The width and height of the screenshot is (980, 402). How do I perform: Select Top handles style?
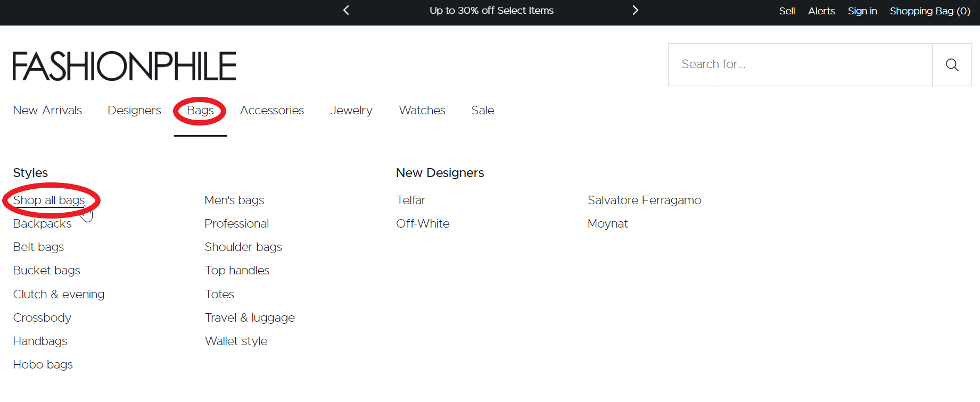[x=237, y=270]
